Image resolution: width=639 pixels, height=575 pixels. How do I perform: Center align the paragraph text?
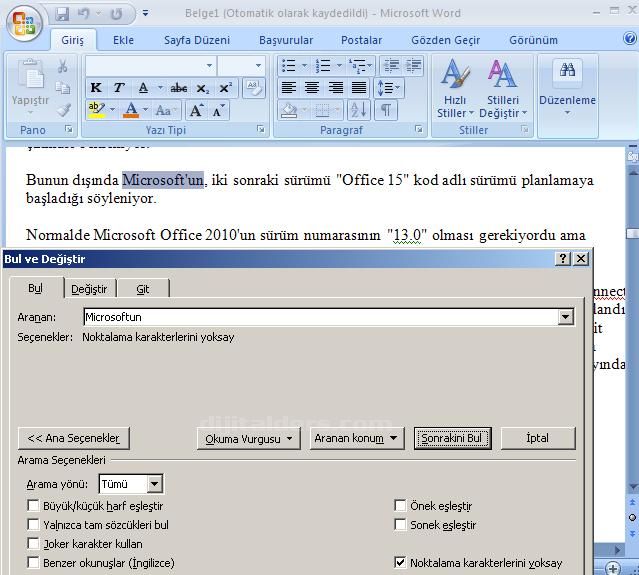tap(312, 88)
